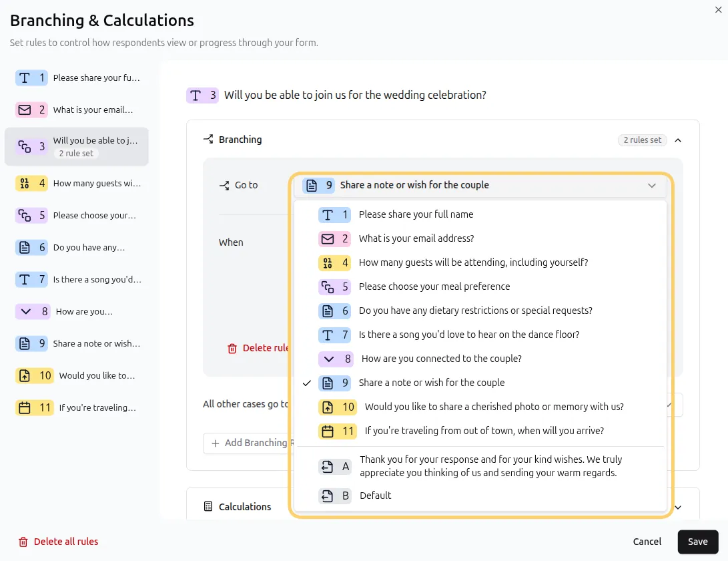728x561 pixels.
Task: Open sidebar question 7 'Is there a song you'd…'
Action: (x=77, y=279)
